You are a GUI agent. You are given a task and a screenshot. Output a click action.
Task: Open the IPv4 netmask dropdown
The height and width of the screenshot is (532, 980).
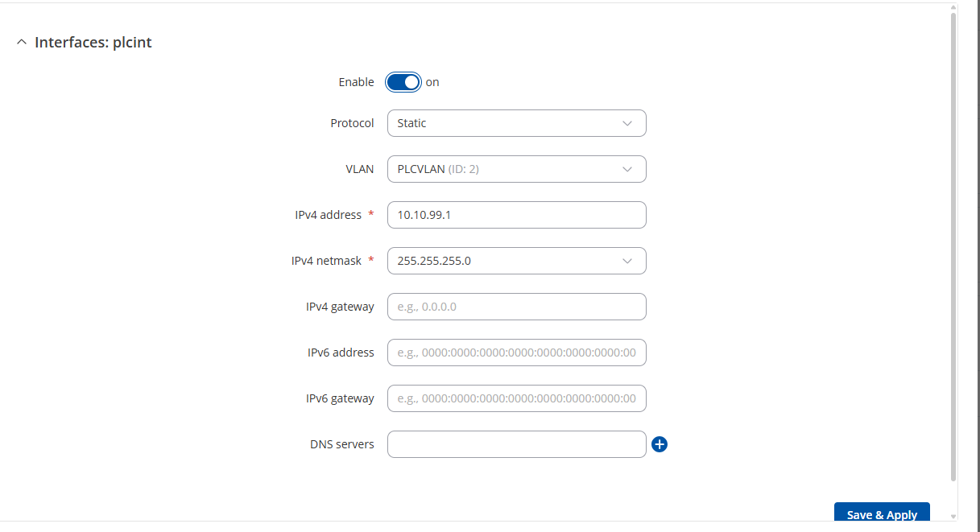pyautogui.click(x=516, y=261)
